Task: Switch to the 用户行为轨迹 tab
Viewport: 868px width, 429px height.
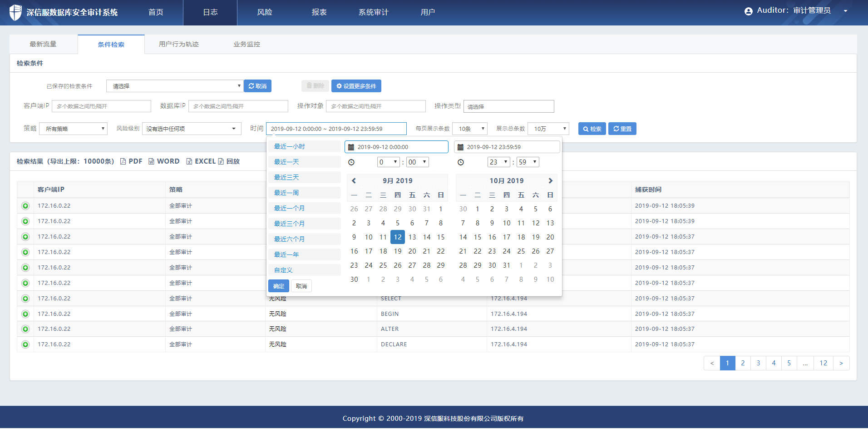Action: tap(178, 45)
